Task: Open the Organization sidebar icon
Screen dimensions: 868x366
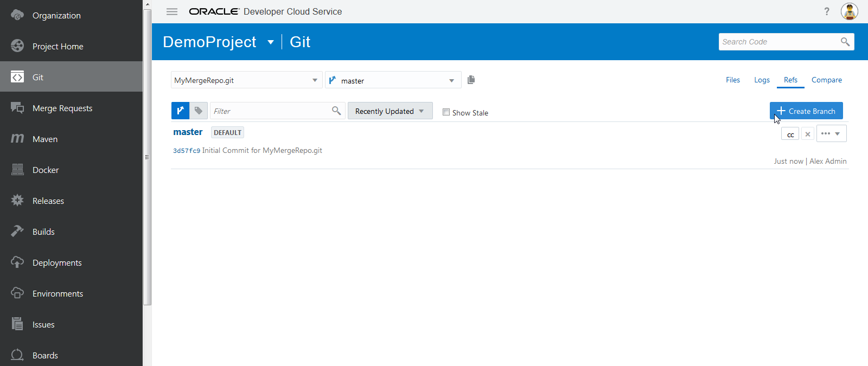Action: click(17, 15)
